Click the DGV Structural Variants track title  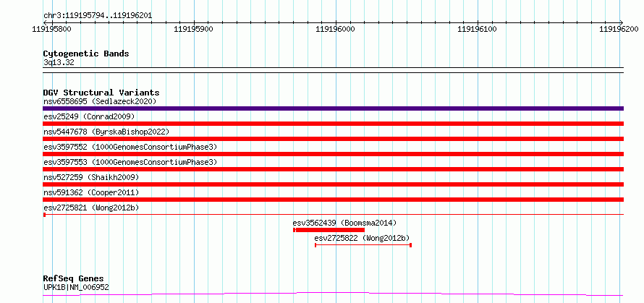click(x=101, y=93)
